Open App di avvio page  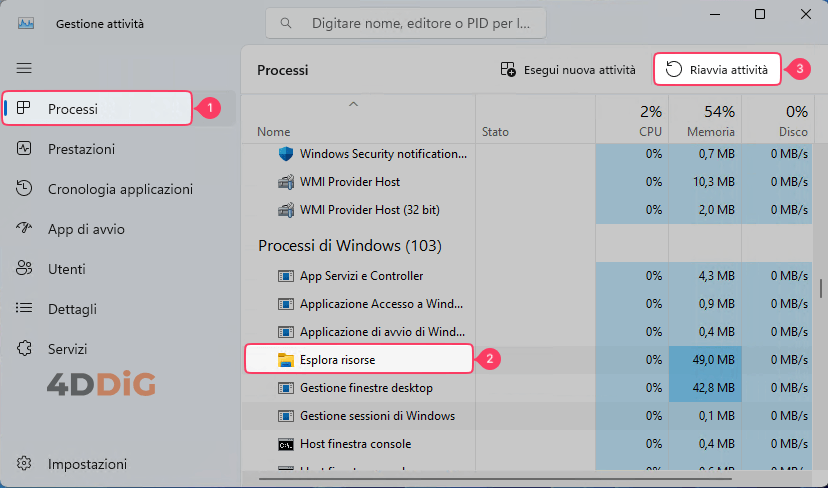click(x=119, y=229)
